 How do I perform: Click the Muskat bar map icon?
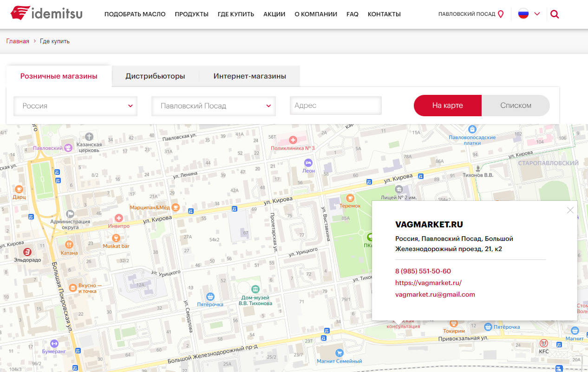tap(116, 238)
